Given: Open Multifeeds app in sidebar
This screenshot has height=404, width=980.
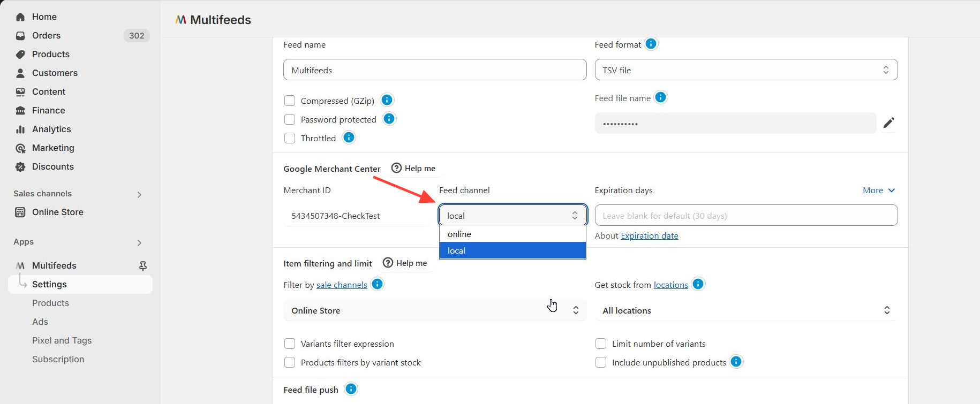Looking at the screenshot, I should [54, 266].
